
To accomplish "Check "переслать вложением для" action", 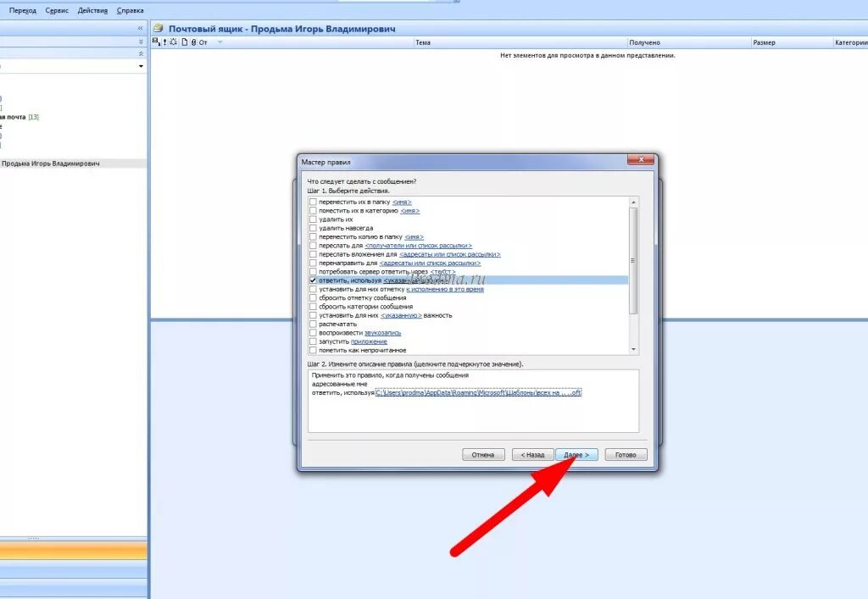I will pos(313,254).
